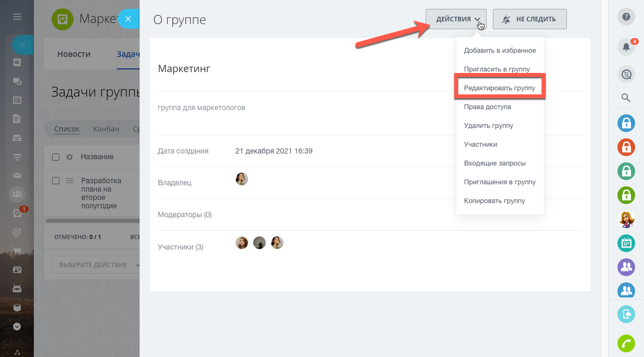
Task: Open the drive icon in left sidebar
Action: 17,137
